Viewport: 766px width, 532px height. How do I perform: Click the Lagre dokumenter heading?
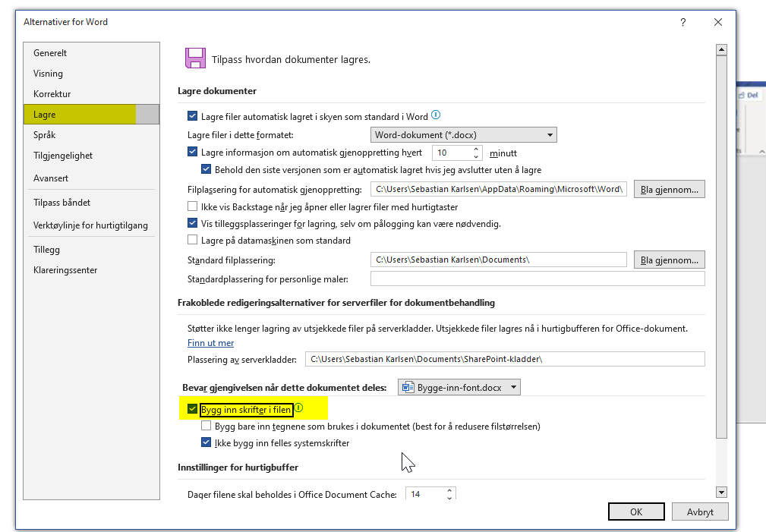(217, 91)
